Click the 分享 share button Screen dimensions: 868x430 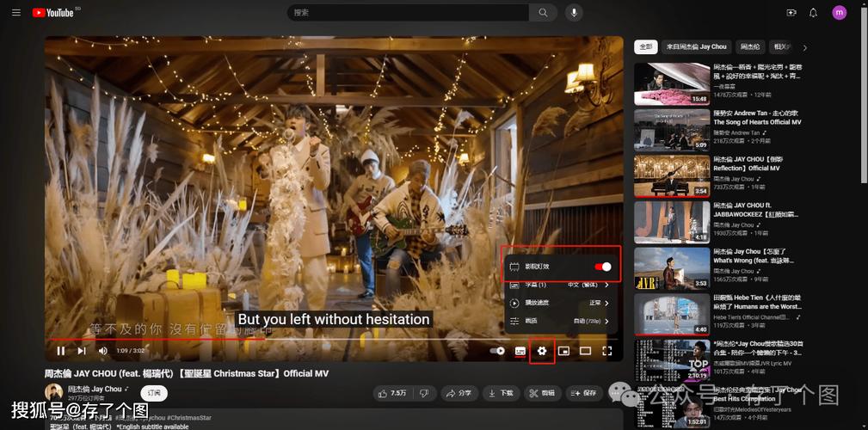coord(459,393)
